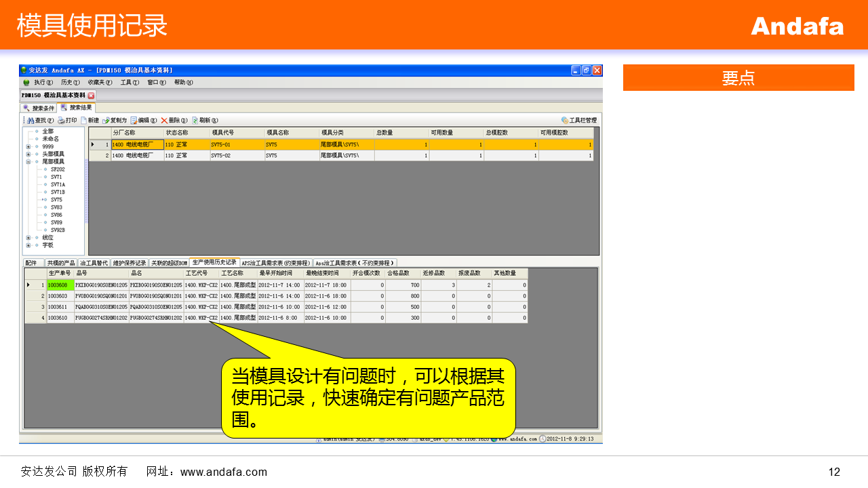Select SV83 in the mold tree

56,207
